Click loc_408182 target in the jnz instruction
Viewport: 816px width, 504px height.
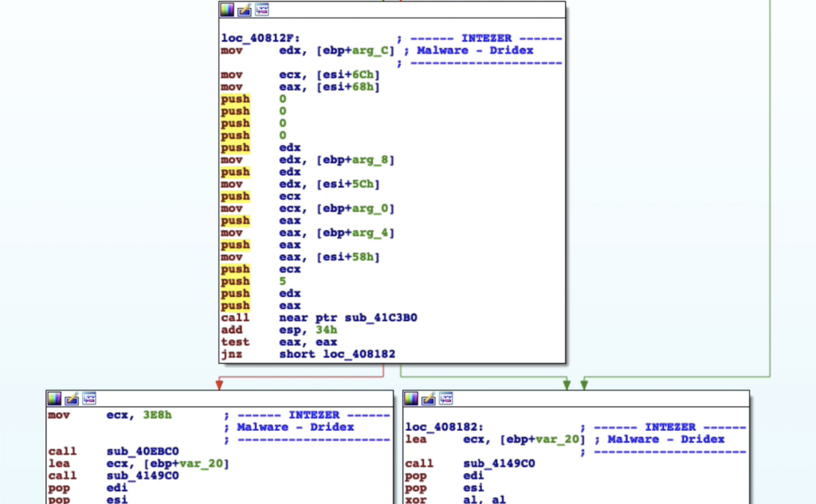tap(362, 354)
